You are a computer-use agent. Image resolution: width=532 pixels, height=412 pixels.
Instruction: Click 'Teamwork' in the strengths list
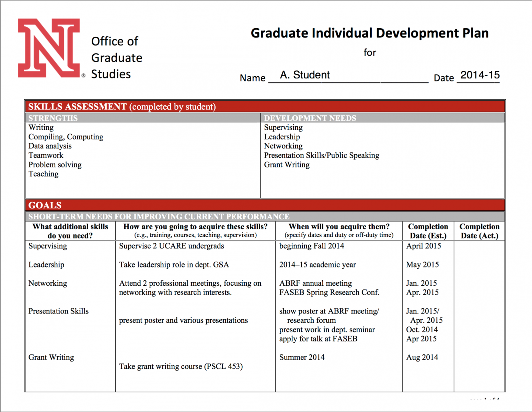(x=46, y=155)
